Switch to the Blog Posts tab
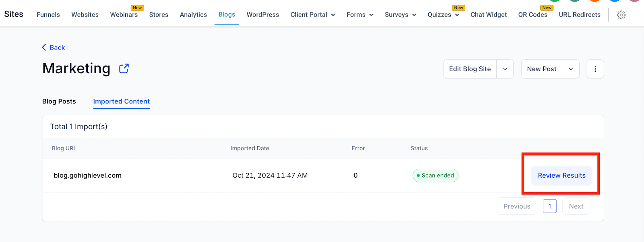Screen dimensions: 644x242 click(59, 101)
